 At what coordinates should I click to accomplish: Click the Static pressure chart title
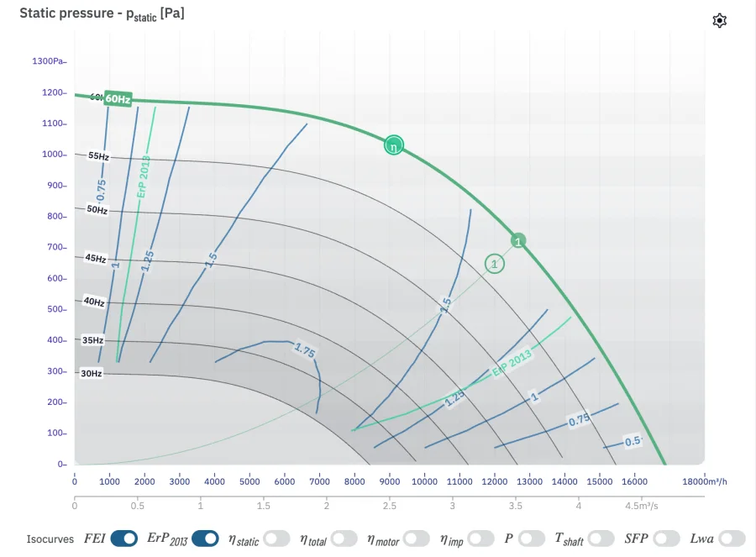coord(102,13)
